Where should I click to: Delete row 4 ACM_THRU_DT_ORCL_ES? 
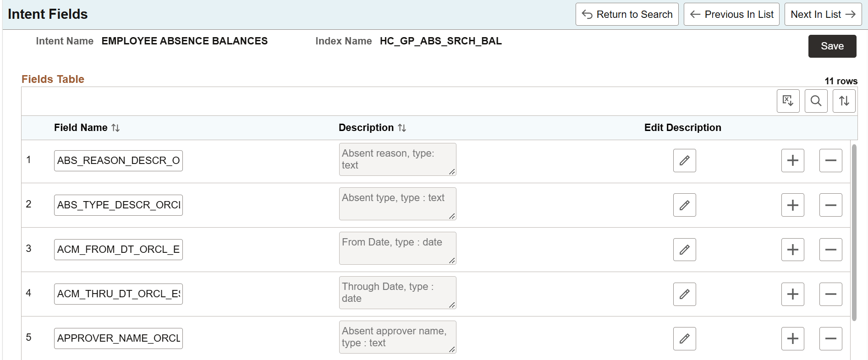(830, 294)
